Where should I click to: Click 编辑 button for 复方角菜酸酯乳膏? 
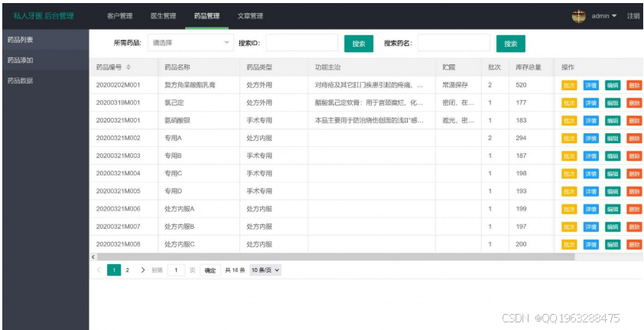point(613,85)
